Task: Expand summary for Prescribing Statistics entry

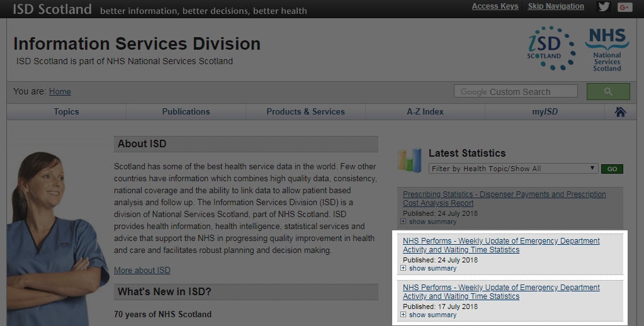Action: tap(429, 222)
